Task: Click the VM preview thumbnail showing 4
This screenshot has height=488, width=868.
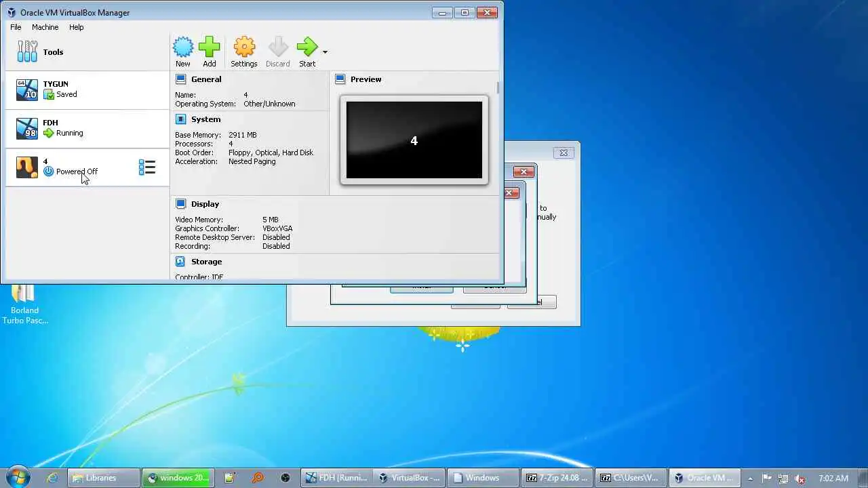Action: coord(414,140)
